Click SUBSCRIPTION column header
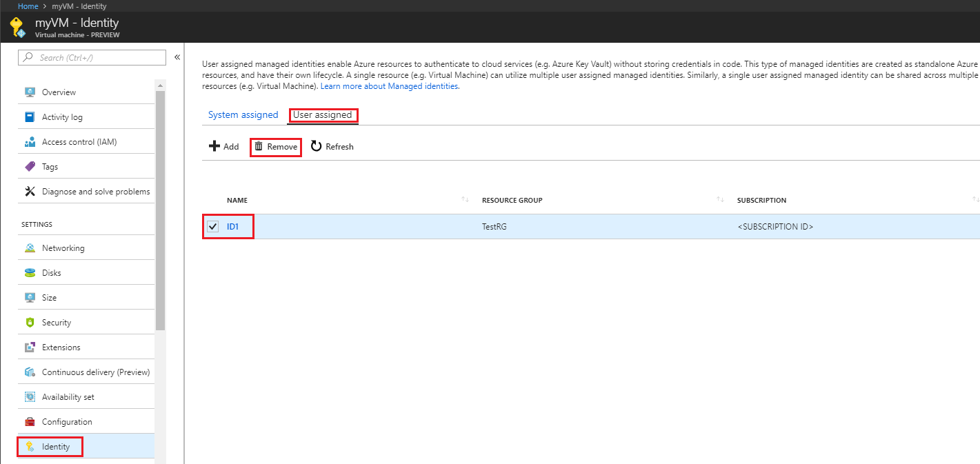980x464 pixels. 761,201
